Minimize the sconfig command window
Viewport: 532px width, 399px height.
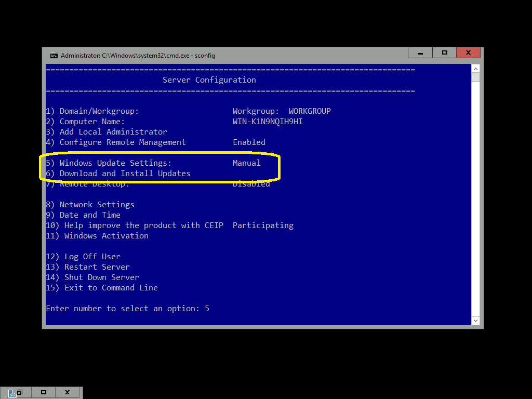tap(421, 52)
